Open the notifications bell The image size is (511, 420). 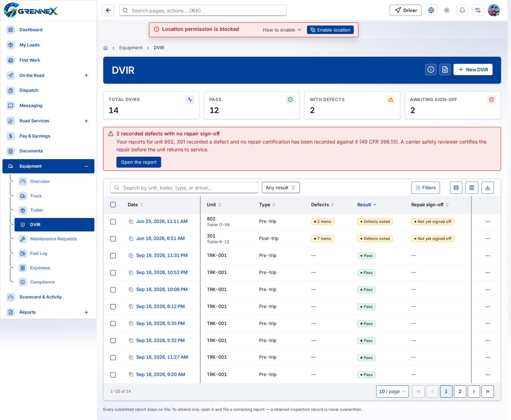[x=462, y=10]
